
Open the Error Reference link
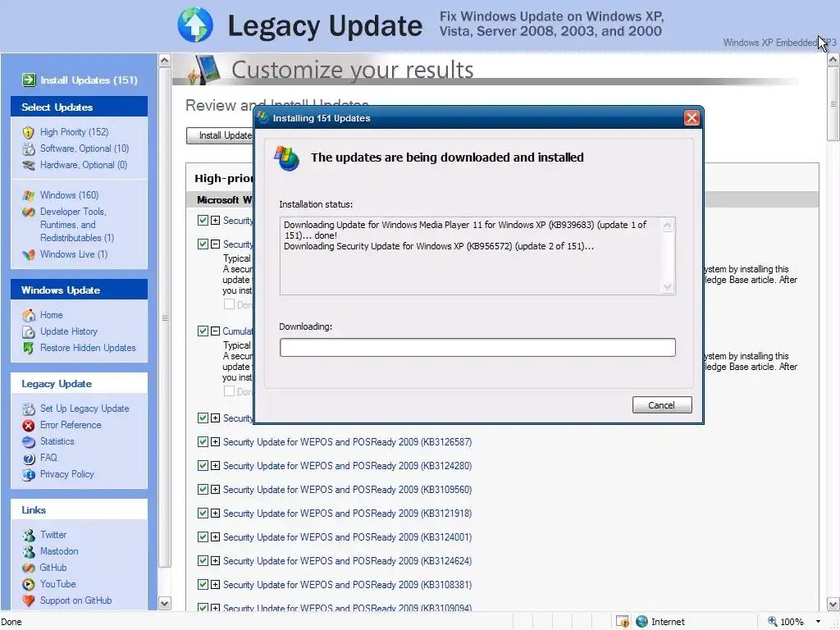click(71, 425)
